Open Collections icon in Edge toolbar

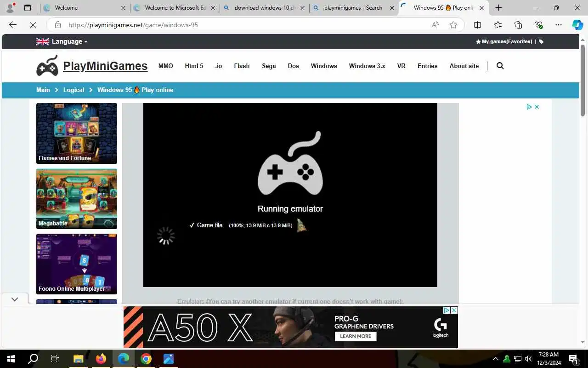pyautogui.click(x=518, y=25)
